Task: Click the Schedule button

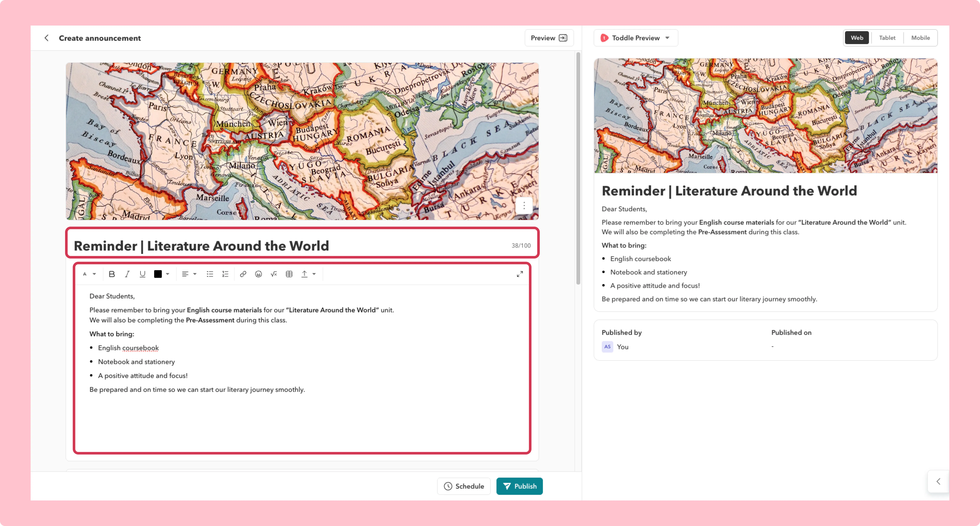Action: point(464,486)
